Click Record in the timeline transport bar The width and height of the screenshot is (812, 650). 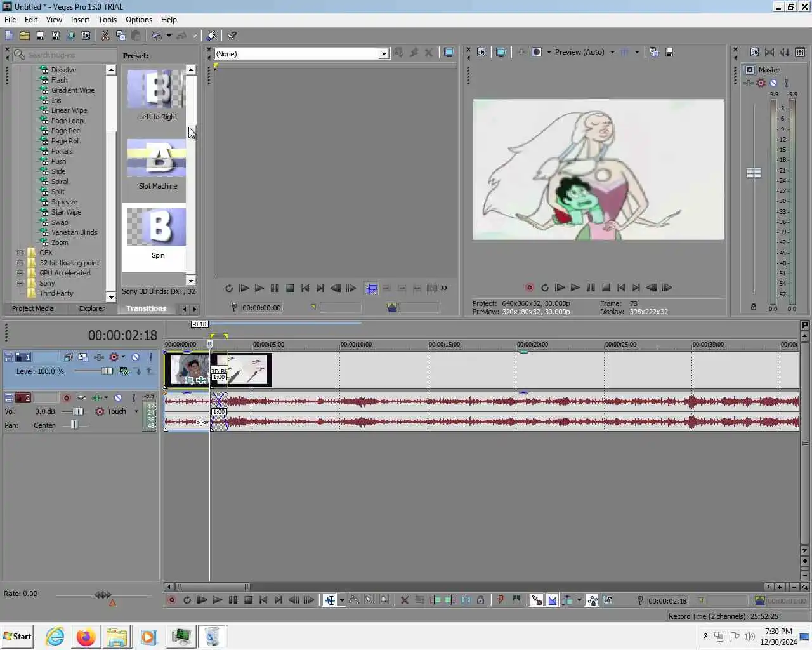click(172, 600)
